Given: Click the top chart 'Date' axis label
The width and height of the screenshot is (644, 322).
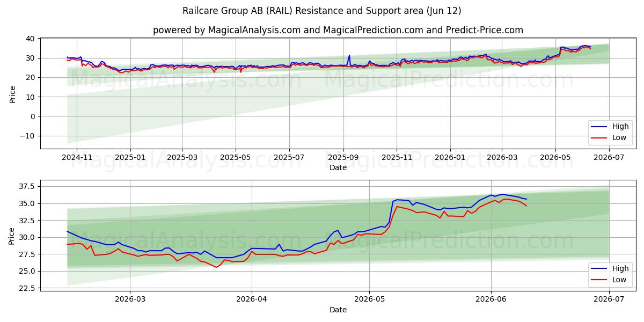Looking at the screenshot, I should (338, 168).
